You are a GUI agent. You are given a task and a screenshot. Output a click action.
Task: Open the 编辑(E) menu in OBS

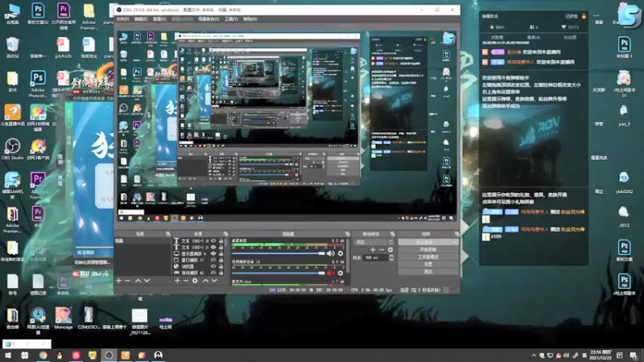[x=140, y=19]
